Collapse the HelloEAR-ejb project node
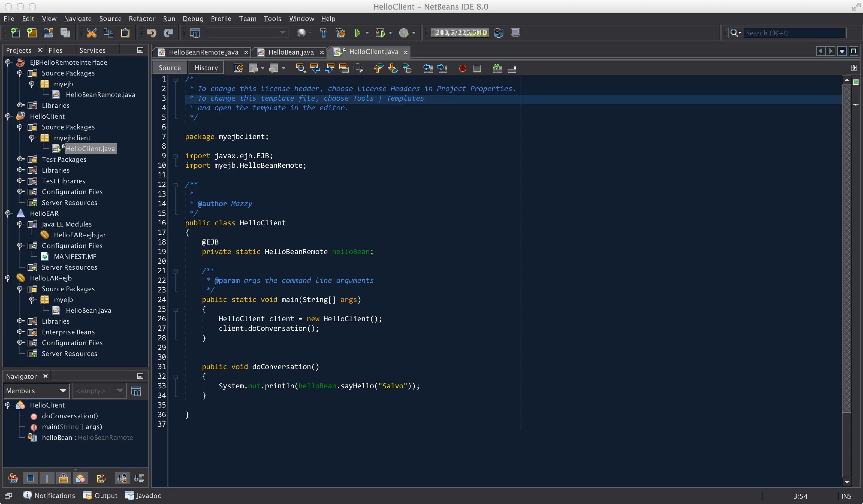The width and height of the screenshot is (863, 504). 8,278
